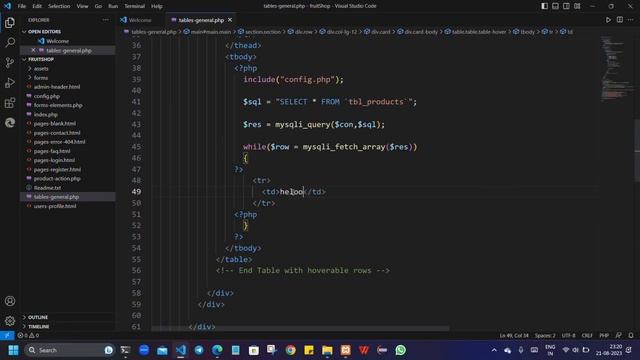This screenshot has width=640, height=360.
Task: Expand the Timeline section
Action: [39, 327]
